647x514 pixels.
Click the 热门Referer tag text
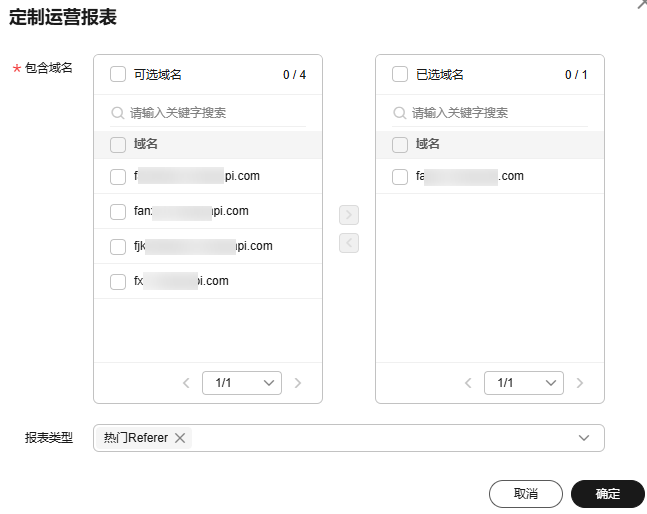point(136,438)
